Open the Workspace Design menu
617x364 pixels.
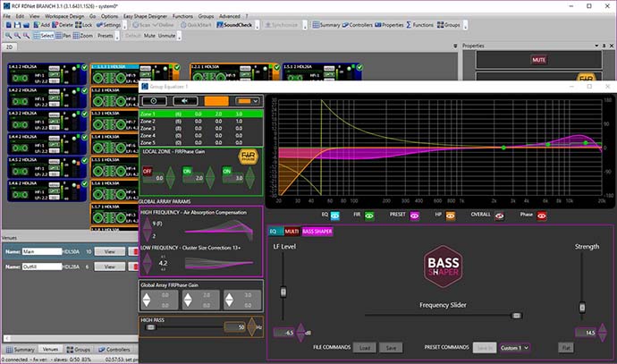[64, 16]
